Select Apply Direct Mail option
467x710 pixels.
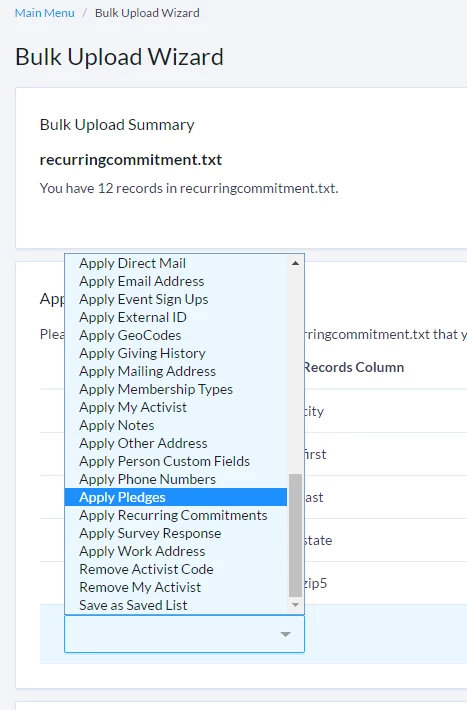coord(176,263)
